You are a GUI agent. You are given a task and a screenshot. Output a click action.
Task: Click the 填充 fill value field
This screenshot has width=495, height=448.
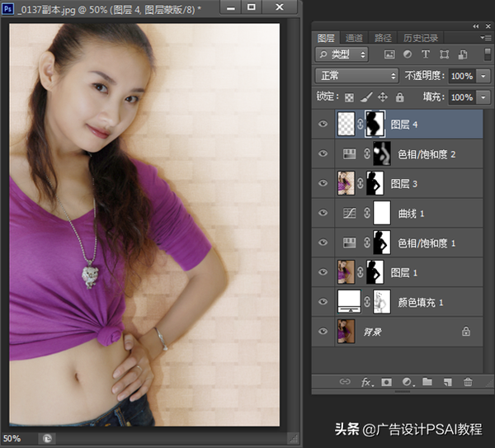pyautogui.click(x=461, y=97)
